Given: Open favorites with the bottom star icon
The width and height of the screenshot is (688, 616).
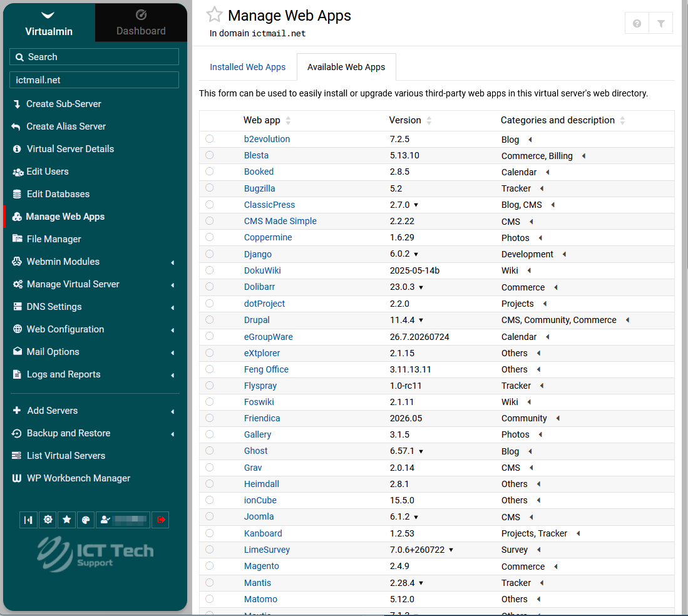Looking at the screenshot, I should tap(67, 520).
